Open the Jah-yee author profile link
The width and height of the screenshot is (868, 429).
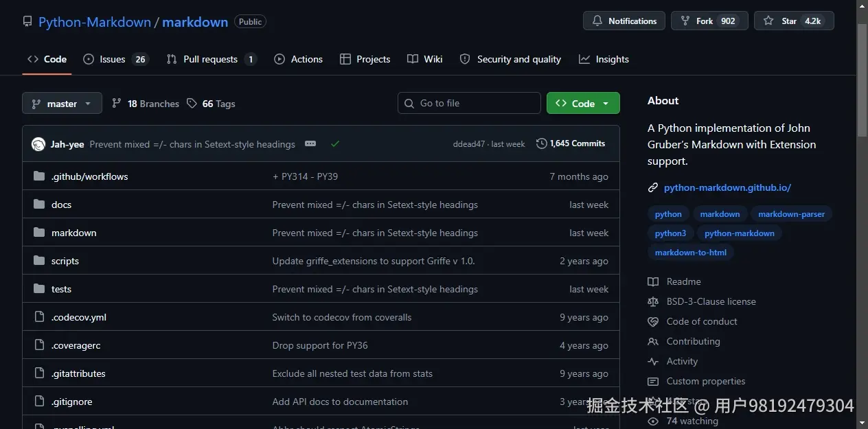click(x=67, y=144)
